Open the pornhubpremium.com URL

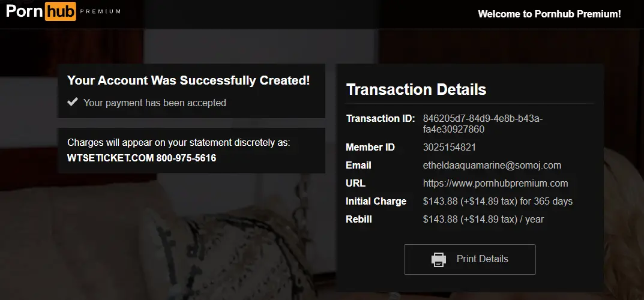pyautogui.click(x=495, y=184)
